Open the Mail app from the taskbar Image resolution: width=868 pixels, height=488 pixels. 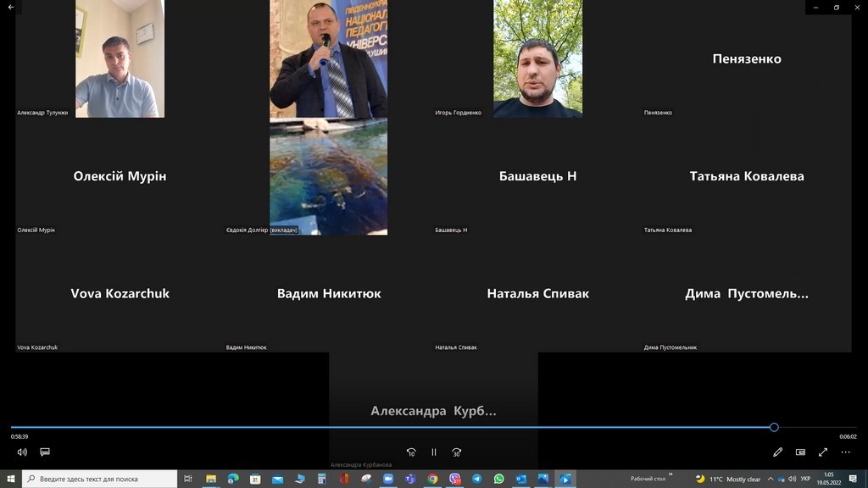pos(277,479)
